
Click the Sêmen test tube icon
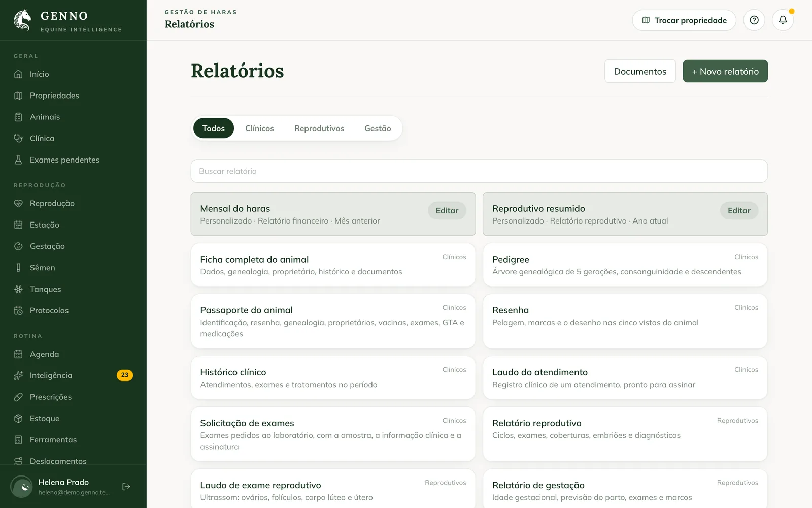pyautogui.click(x=18, y=268)
